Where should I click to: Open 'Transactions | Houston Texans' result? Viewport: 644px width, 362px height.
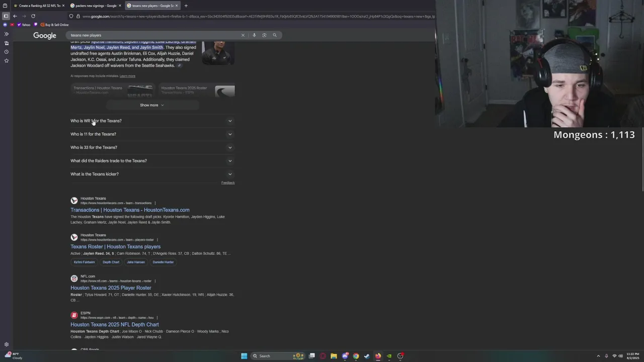[130, 210]
